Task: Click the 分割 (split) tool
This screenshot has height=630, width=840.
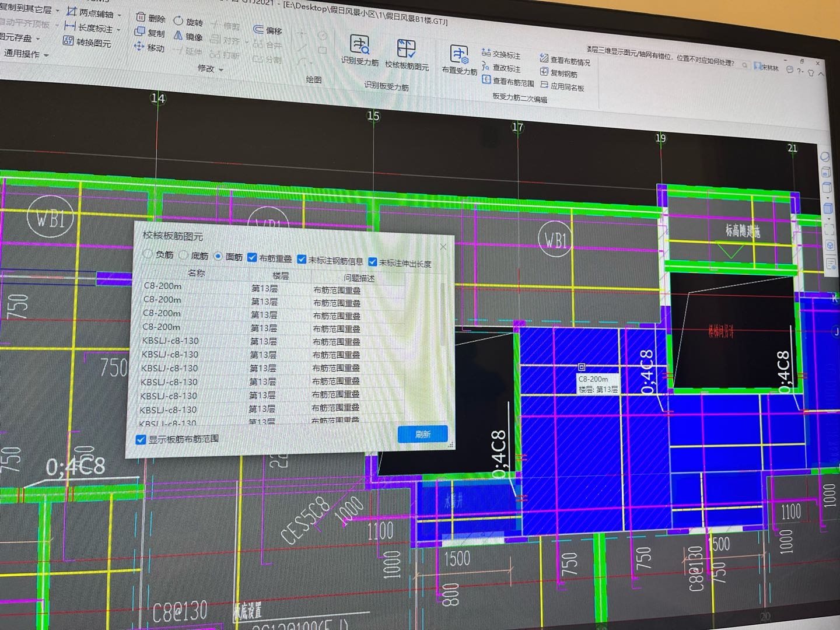Action: pyautogui.click(x=267, y=59)
